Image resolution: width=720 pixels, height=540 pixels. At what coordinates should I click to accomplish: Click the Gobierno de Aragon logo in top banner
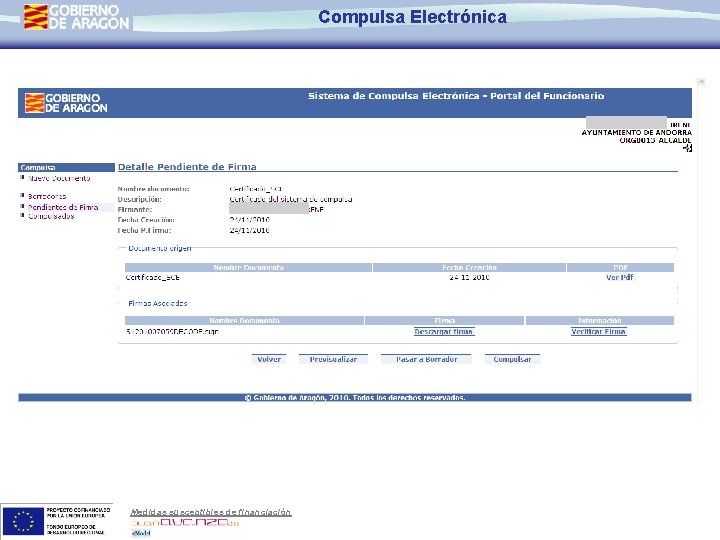point(77,17)
